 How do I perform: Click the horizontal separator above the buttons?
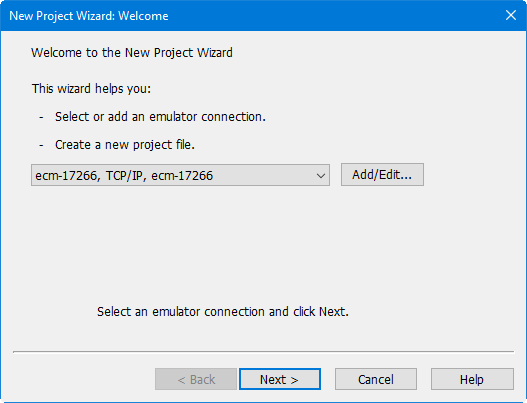click(264, 352)
